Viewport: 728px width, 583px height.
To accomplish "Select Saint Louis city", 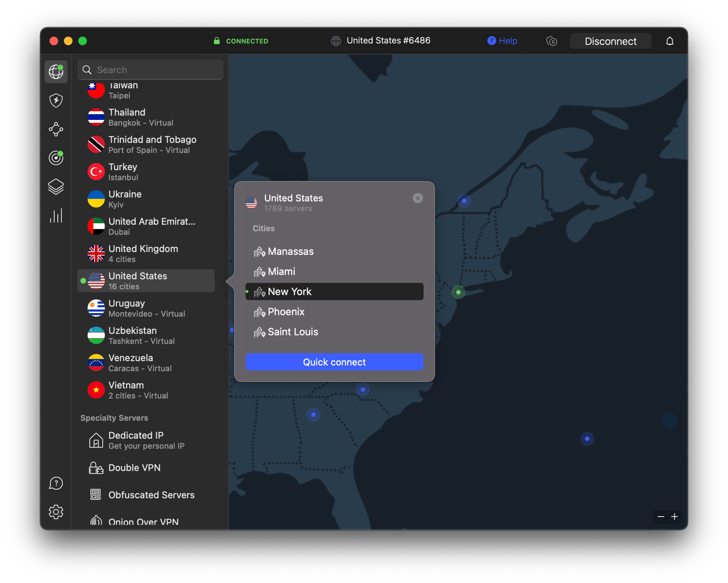I will click(334, 332).
